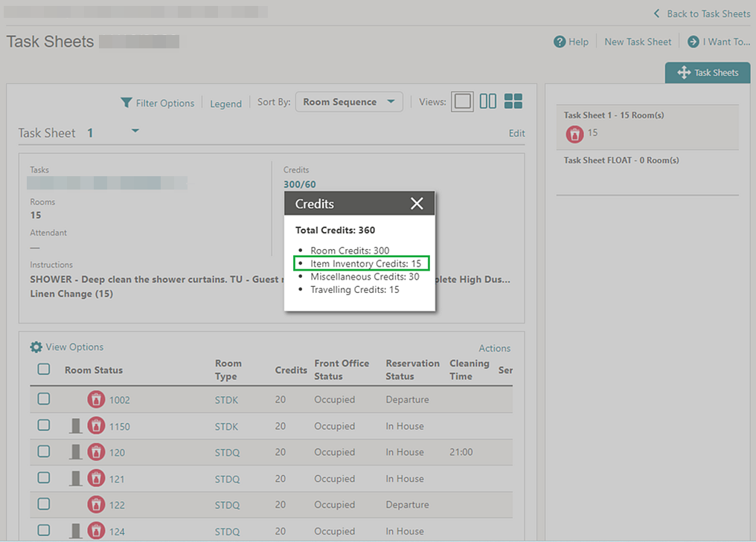Viewport: 756px width, 542px height.
Task: Click room number 124
Action: coord(117,532)
